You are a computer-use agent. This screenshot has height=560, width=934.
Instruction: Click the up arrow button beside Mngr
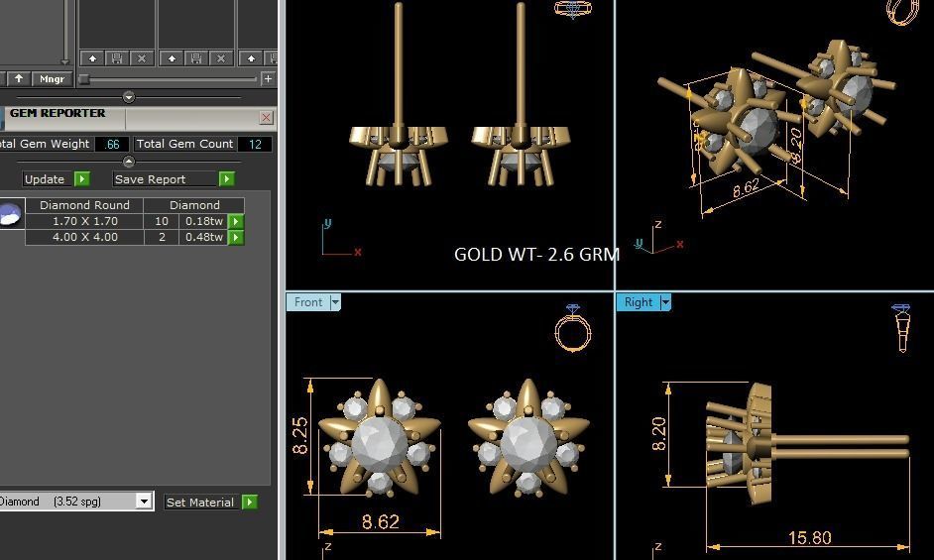pyautogui.click(x=19, y=78)
